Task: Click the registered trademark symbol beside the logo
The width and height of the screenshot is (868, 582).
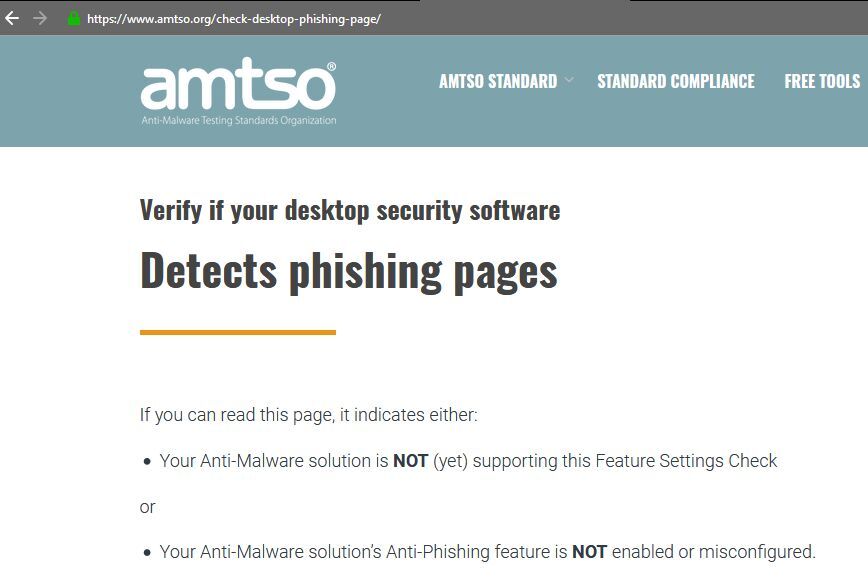Action: click(331, 68)
